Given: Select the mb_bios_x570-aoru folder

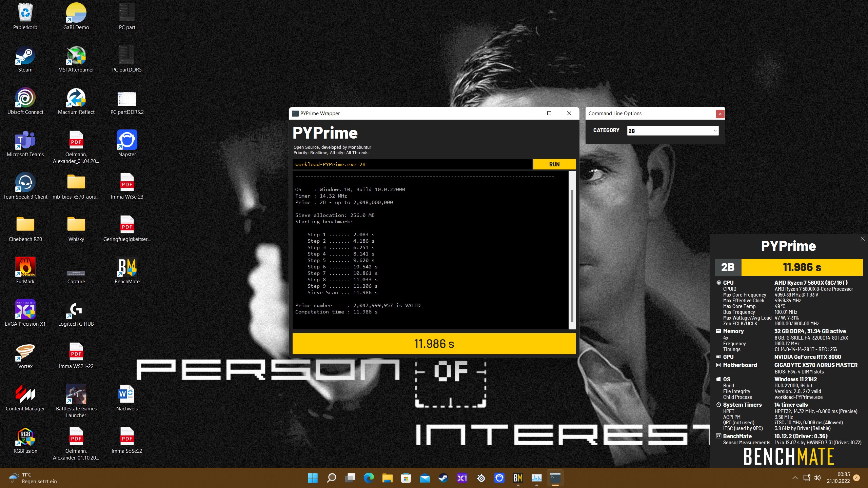Looking at the screenshot, I should point(76,185).
